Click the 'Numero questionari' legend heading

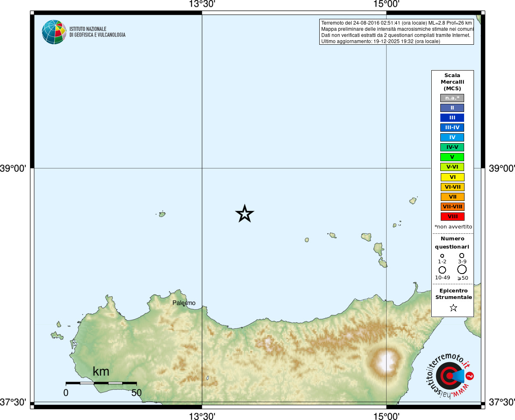452,243
